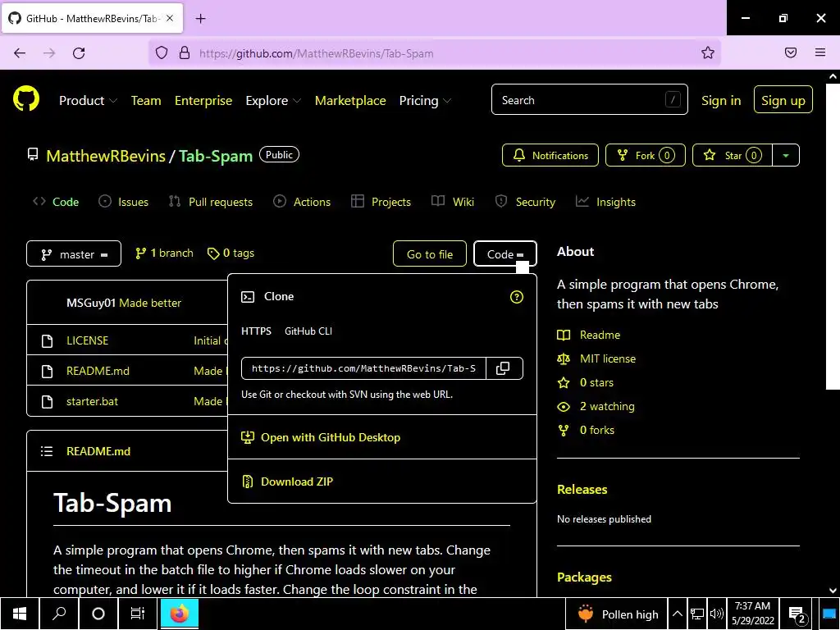
Task: Click the browser address bar
Action: (435, 52)
